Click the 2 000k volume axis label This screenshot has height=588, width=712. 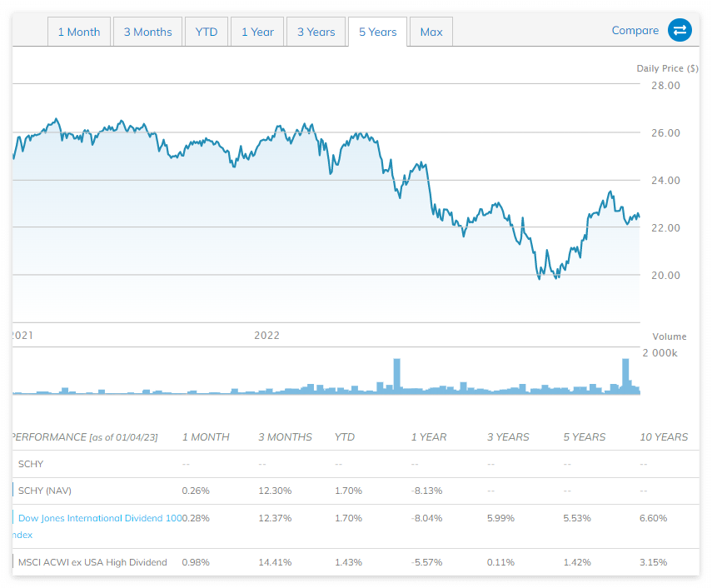point(660,353)
